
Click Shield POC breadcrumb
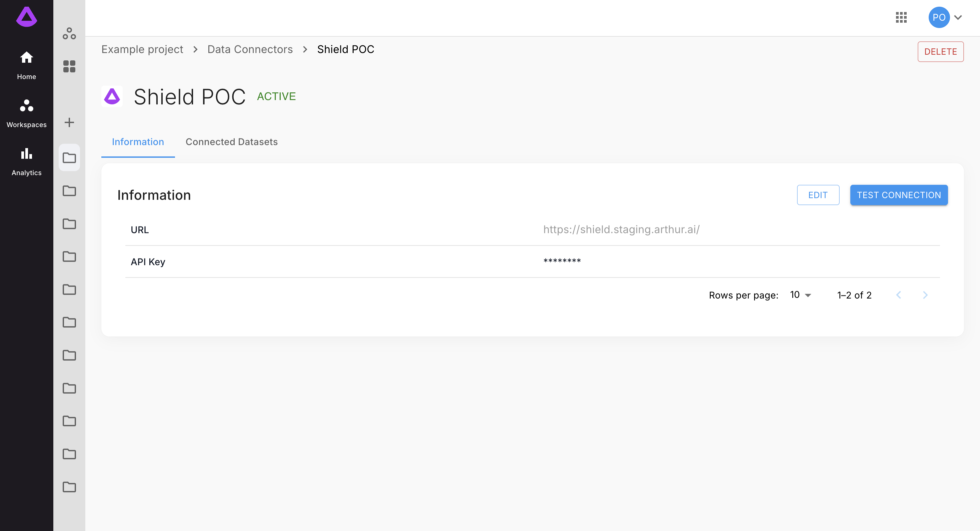coord(345,49)
